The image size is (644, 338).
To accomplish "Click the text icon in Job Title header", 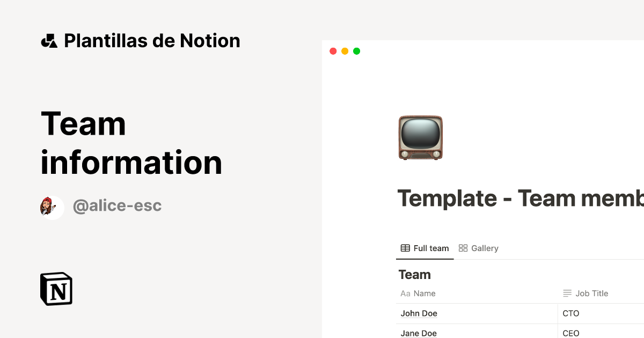I will [x=567, y=293].
